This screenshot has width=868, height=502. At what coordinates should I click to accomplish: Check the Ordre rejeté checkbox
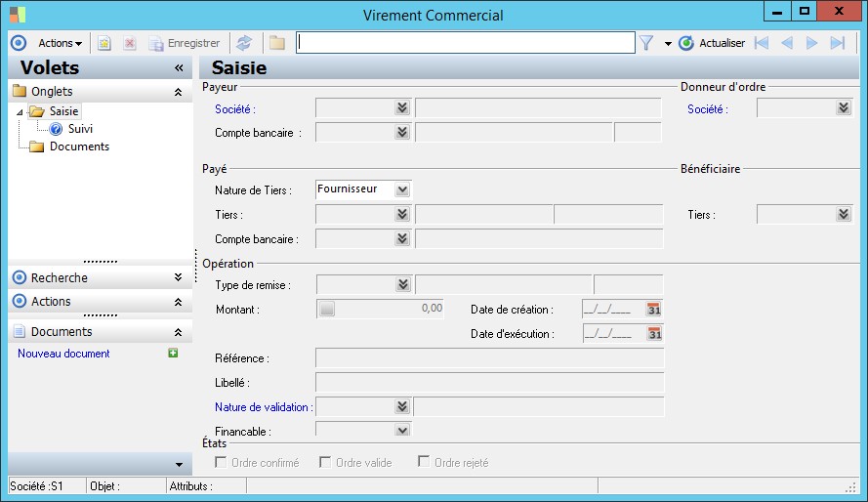[424, 462]
